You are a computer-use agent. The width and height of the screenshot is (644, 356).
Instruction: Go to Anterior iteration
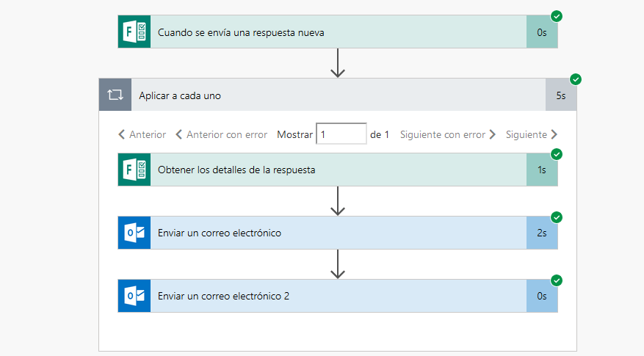point(142,134)
